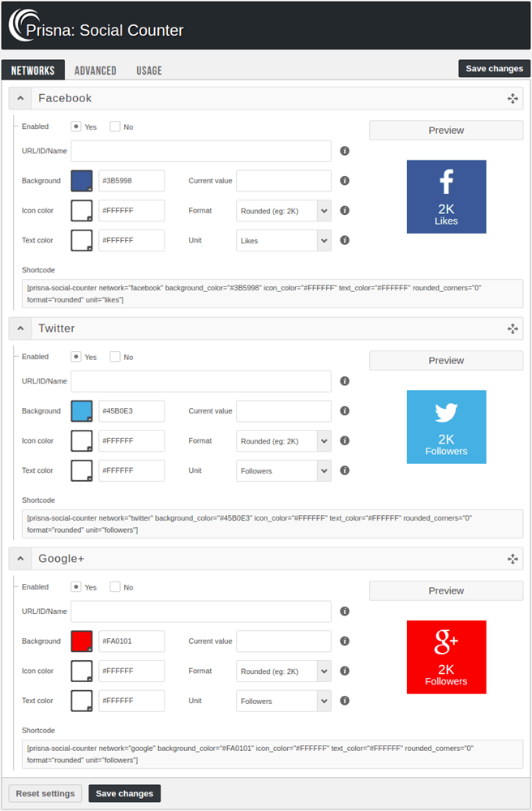The height and width of the screenshot is (811, 532).
Task: Click the Twitter Preview button
Action: [446, 361]
